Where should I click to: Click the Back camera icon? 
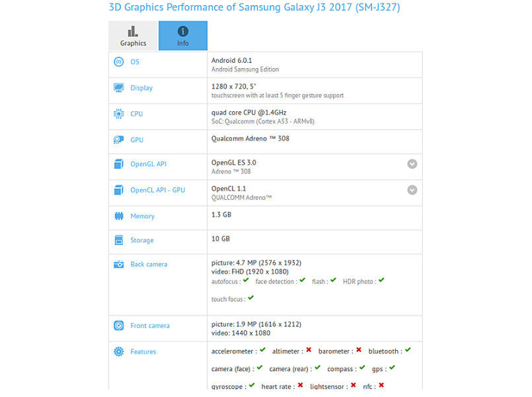[119, 264]
